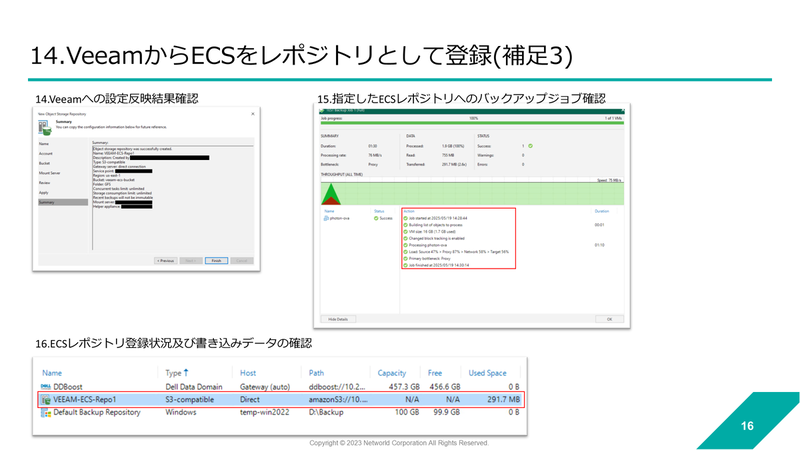
Task: Click the Duration column header in the job list
Action: point(602,211)
